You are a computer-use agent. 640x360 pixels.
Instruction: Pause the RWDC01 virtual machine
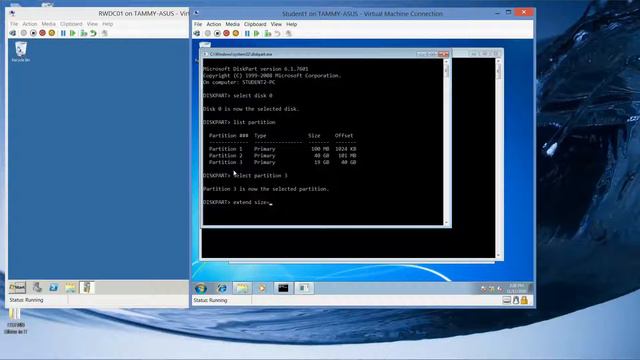[x=63, y=33]
